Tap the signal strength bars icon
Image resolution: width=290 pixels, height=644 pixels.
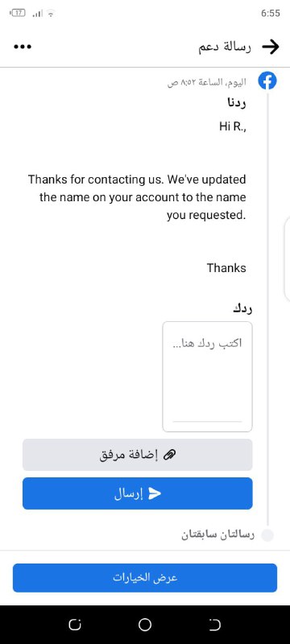click(x=37, y=14)
